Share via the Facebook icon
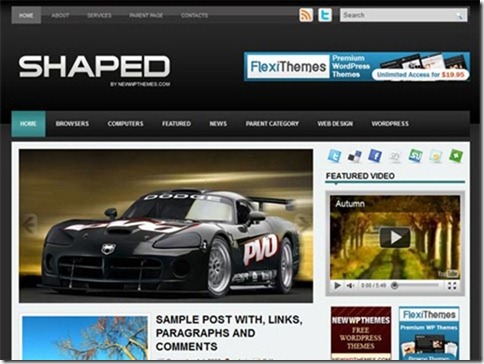Screen dimensions: 484x364 375,156
